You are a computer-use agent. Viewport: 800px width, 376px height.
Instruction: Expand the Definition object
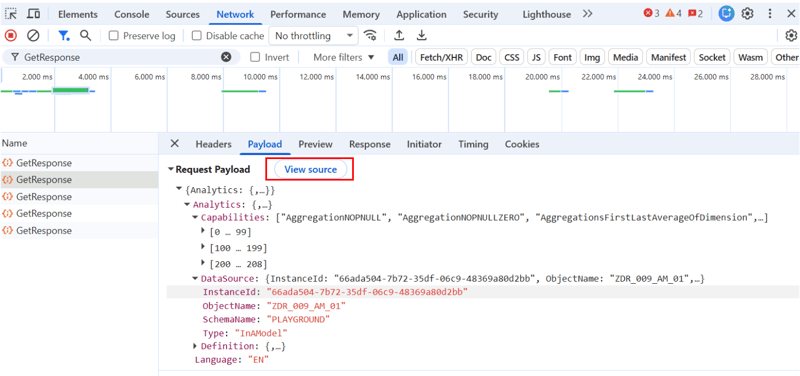(x=195, y=346)
